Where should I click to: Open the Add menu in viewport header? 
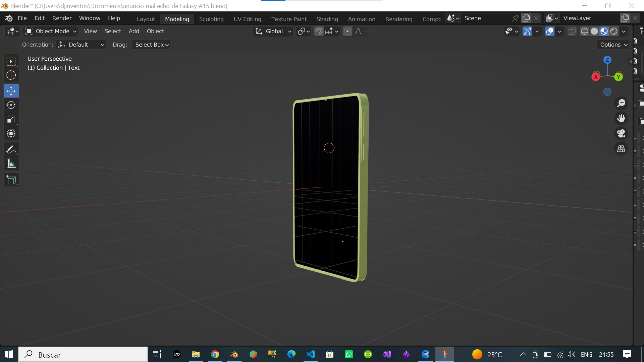(x=134, y=31)
